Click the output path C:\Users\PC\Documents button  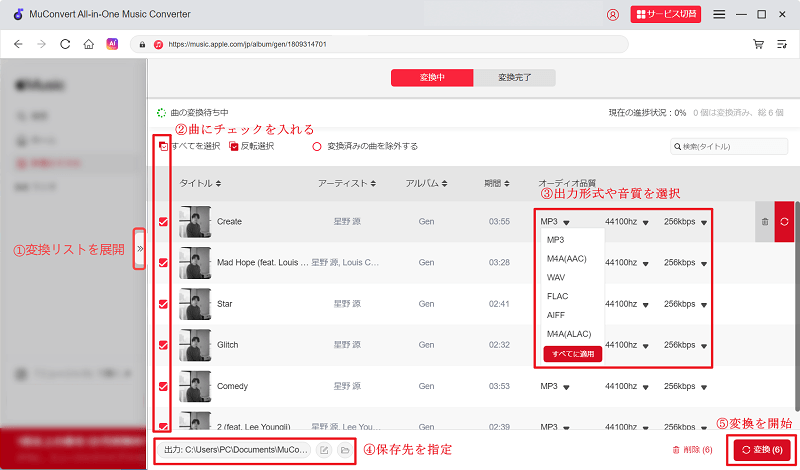[x=234, y=450]
